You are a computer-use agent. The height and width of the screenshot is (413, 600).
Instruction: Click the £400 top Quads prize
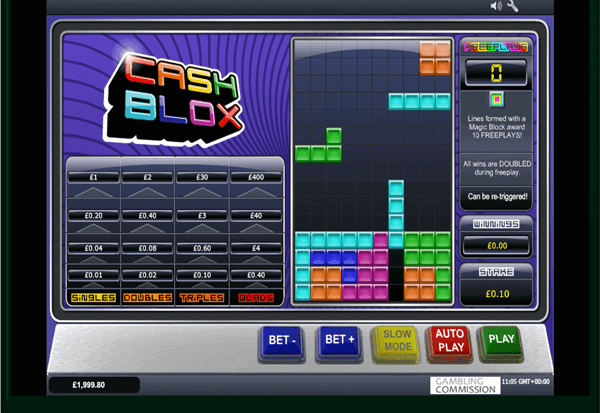tap(256, 177)
